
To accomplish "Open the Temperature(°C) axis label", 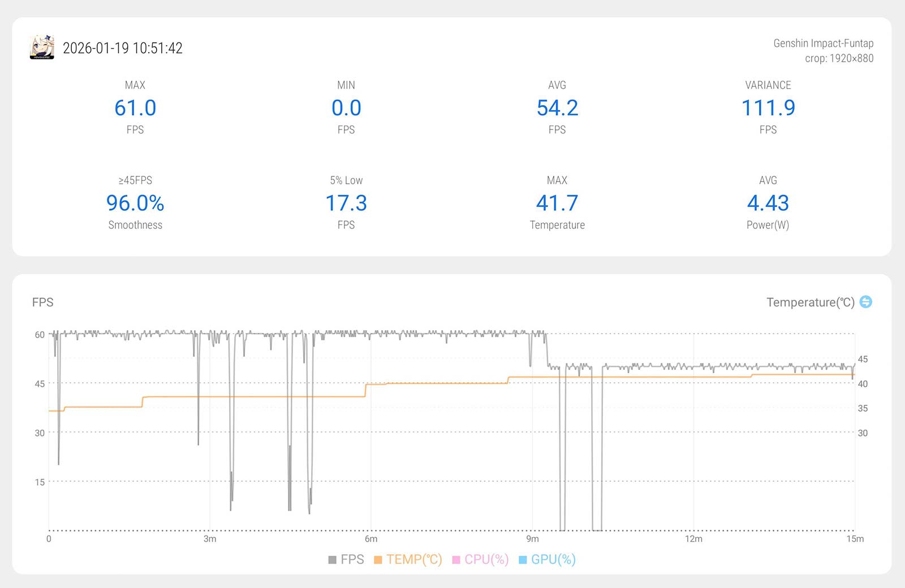I will point(810,302).
